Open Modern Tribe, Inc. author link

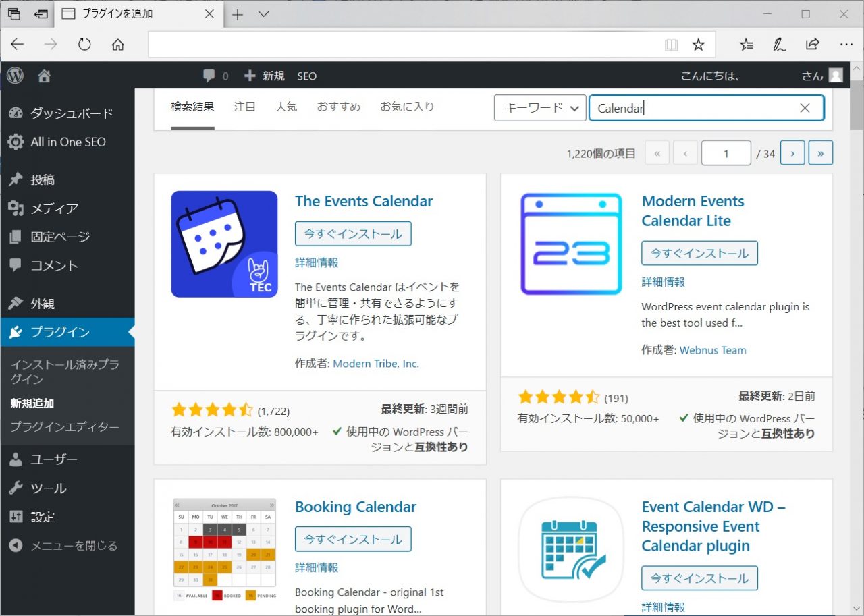(x=376, y=364)
